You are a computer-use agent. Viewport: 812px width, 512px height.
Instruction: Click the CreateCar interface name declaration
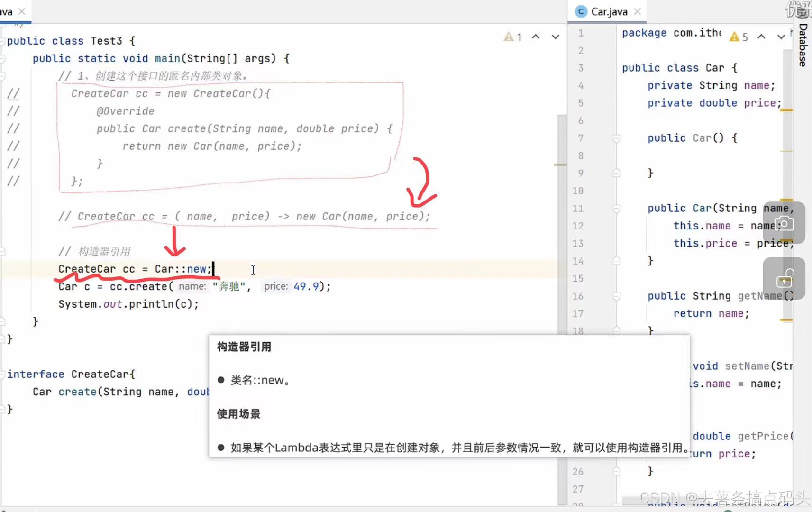pos(100,375)
